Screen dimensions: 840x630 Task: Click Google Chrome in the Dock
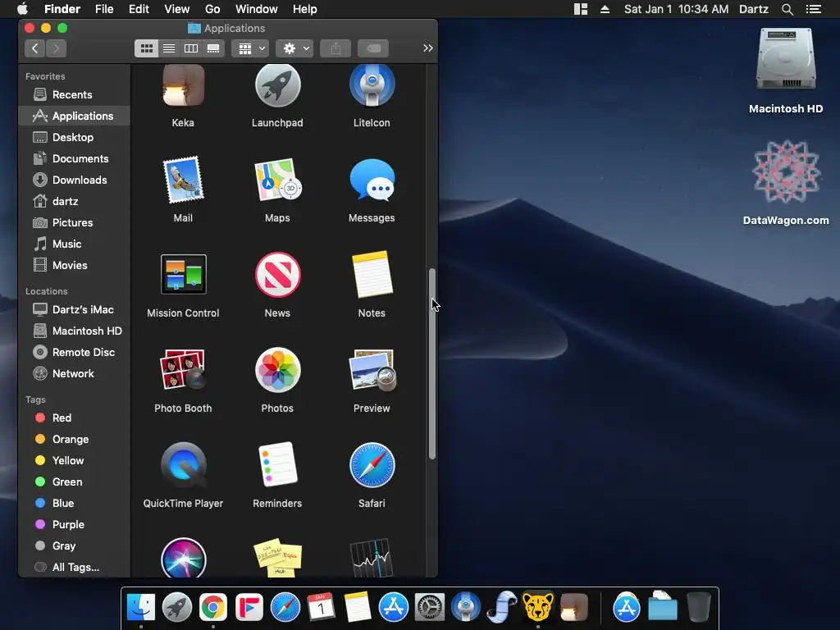(212, 608)
